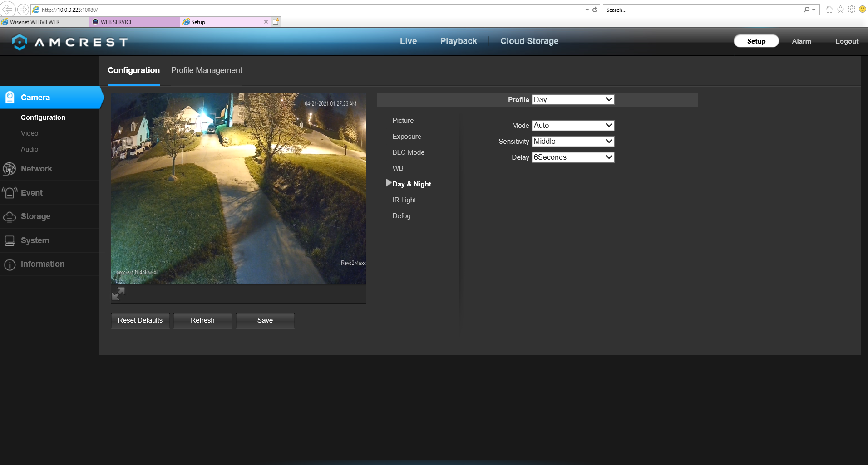868x465 pixels.
Task: Click the camera live preview image
Action: point(238,188)
